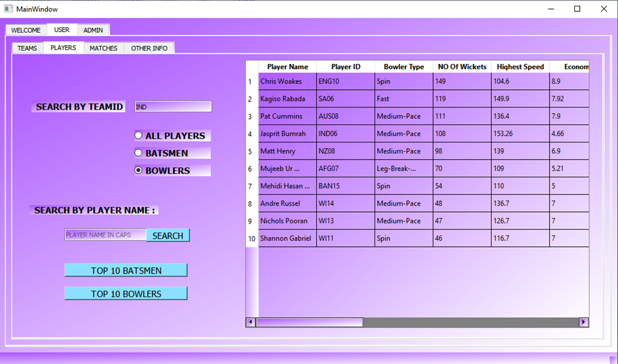Click the Highest Speed column header
This screenshot has height=364, width=618.
[x=520, y=66]
